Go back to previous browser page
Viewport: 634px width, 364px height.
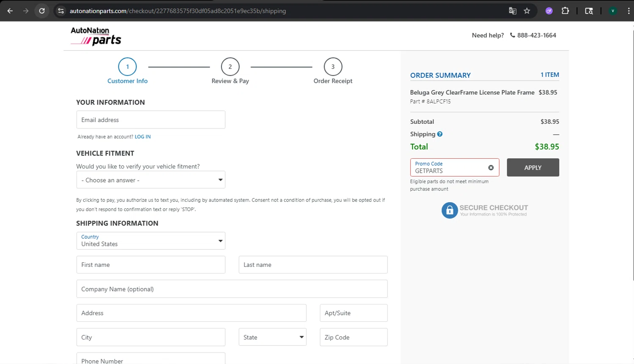(x=10, y=11)
